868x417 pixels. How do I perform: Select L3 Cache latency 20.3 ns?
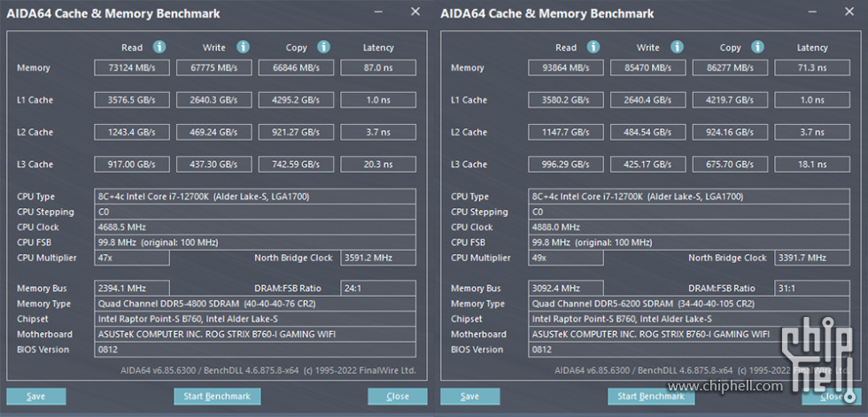pos(378,165)
